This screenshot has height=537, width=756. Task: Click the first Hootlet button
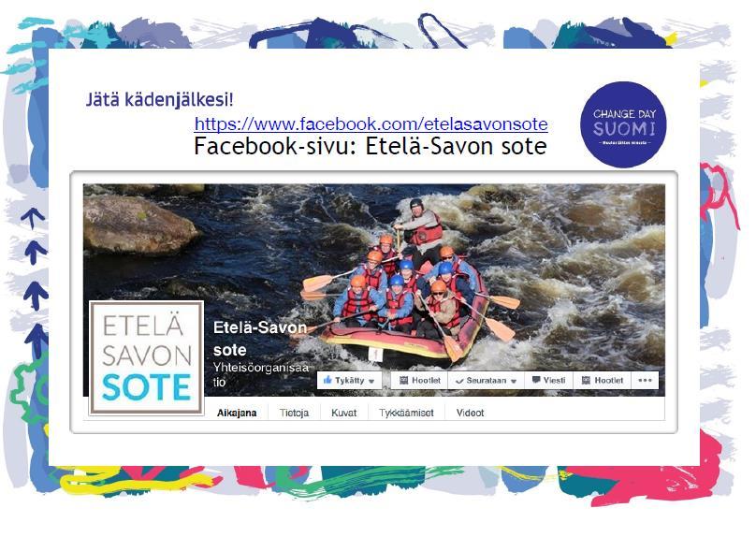pos(419,381)
